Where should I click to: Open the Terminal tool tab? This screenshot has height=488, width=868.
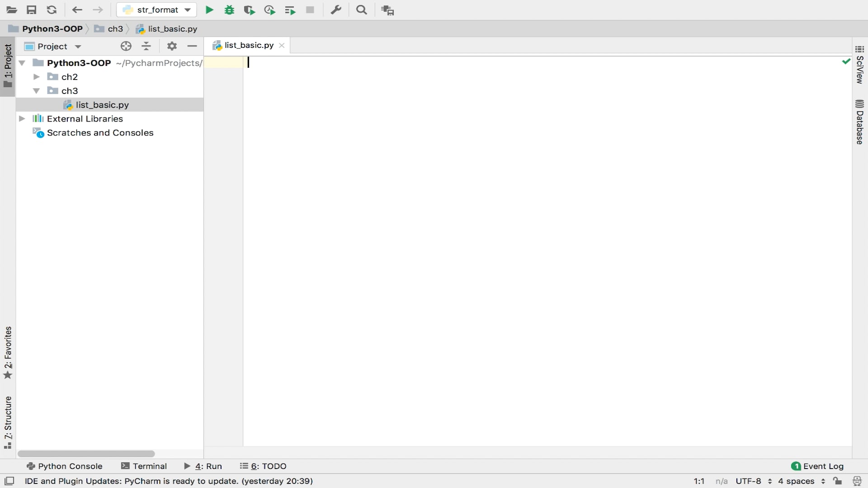pos(144,466)
